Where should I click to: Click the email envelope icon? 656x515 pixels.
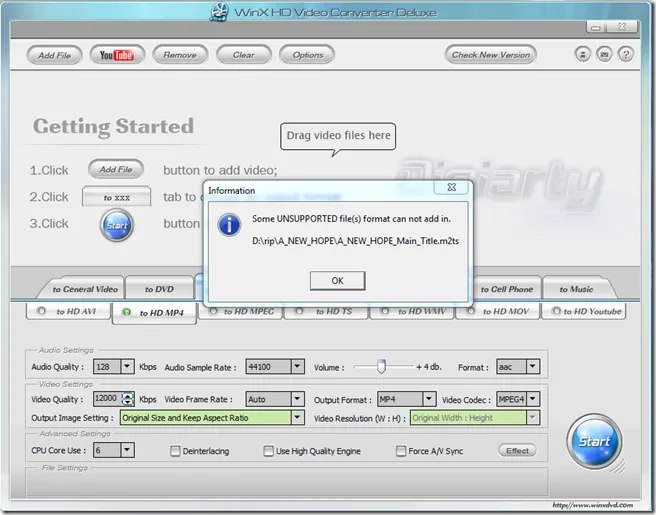(604, 55)
